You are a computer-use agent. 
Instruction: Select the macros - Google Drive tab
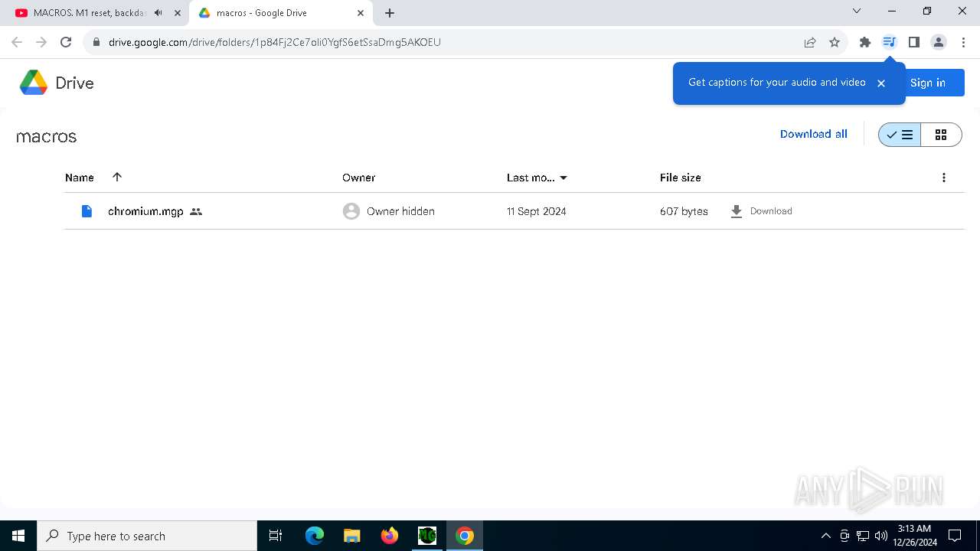tap(281, 13)
